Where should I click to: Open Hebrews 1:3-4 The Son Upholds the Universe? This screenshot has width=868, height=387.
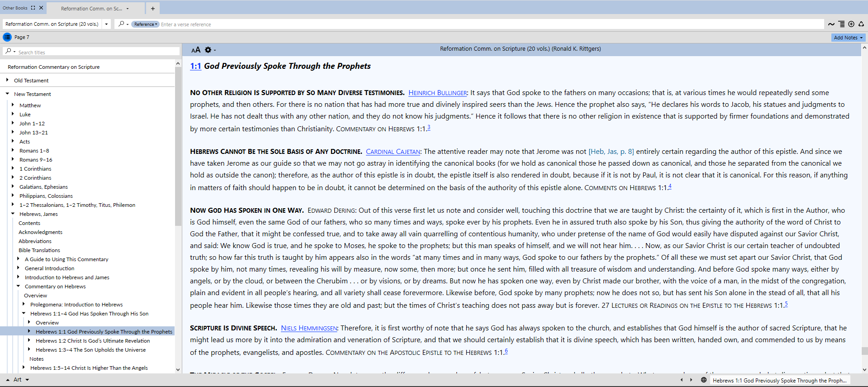point(90,350)
